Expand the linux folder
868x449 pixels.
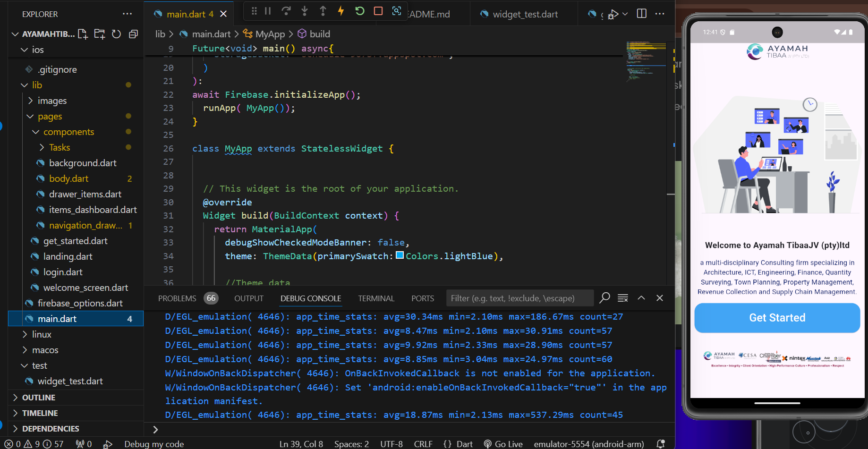click(x=25, y=334)
